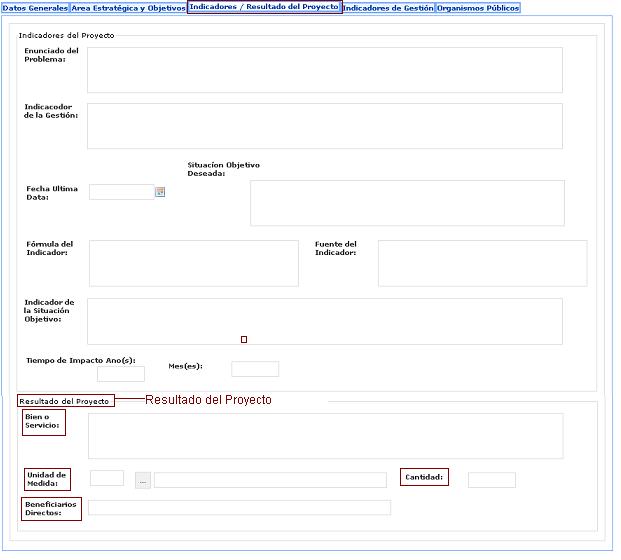Focus the Fórmula del Indicador text box

pyautogui.click(x=193, y=263)
